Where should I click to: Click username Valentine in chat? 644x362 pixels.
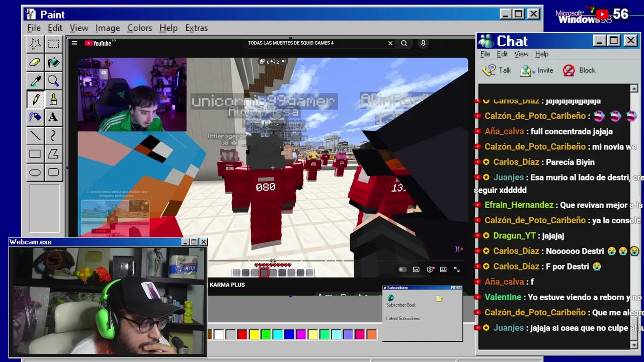[503, 298]
